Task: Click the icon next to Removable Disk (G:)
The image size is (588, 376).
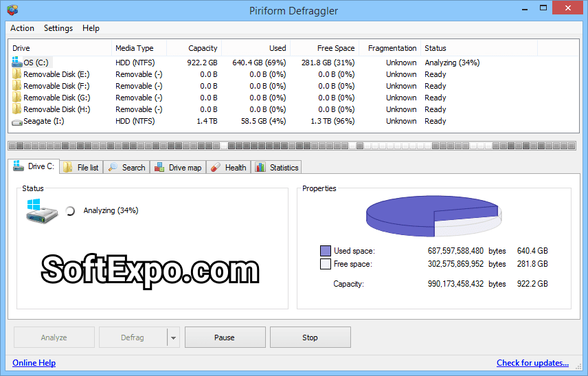Action: [x=16, y=97]
